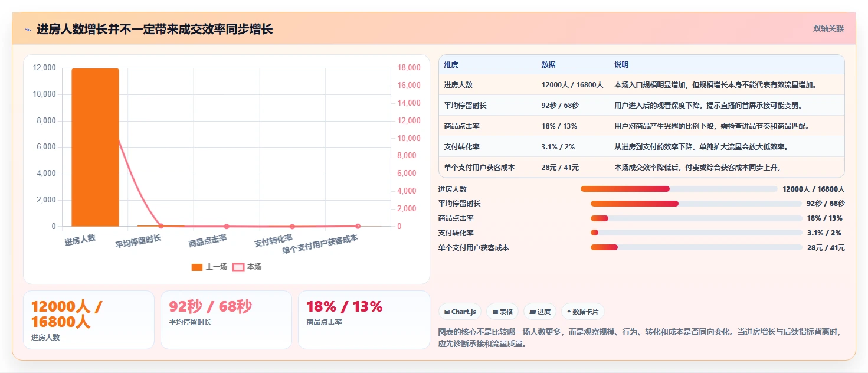The width and height of the screenshot is (868, 373).
Task: Click the pink data point above 单个支付用户获客成本
Action: point(358,226)
